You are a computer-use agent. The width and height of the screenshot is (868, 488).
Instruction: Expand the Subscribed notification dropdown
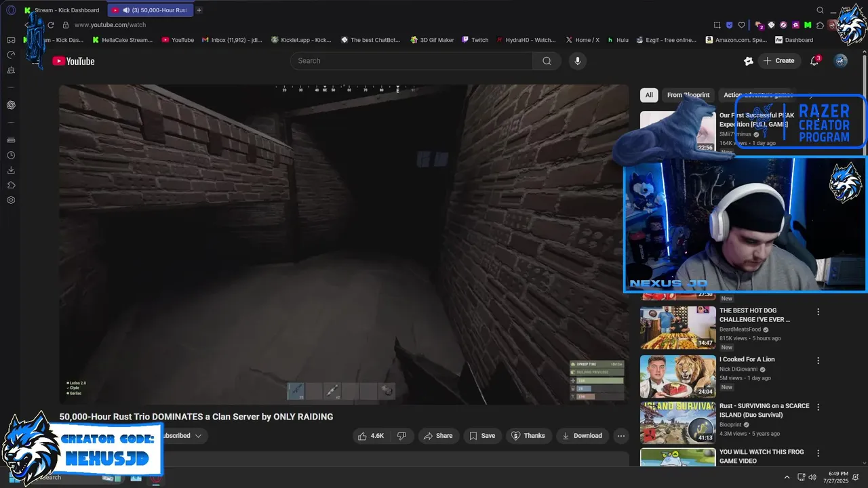pyautogui.click(x=198, y=436)
